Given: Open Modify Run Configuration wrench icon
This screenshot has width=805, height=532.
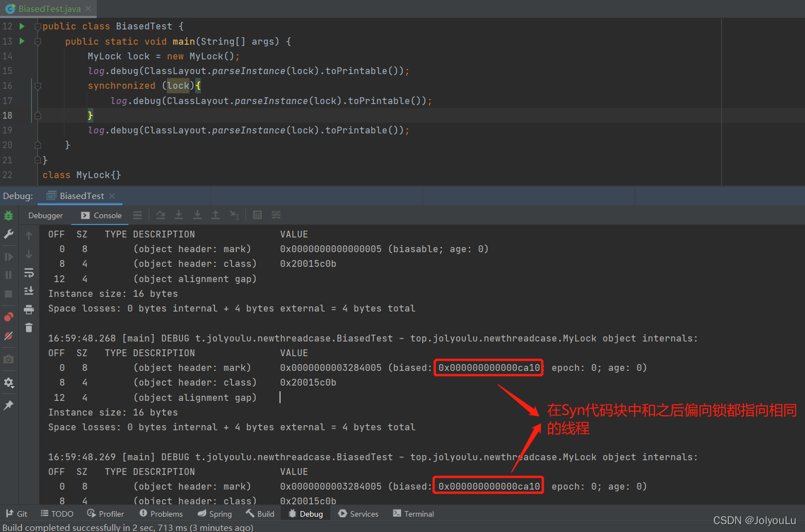Looking at the screenshot, I should pos(8,234).
